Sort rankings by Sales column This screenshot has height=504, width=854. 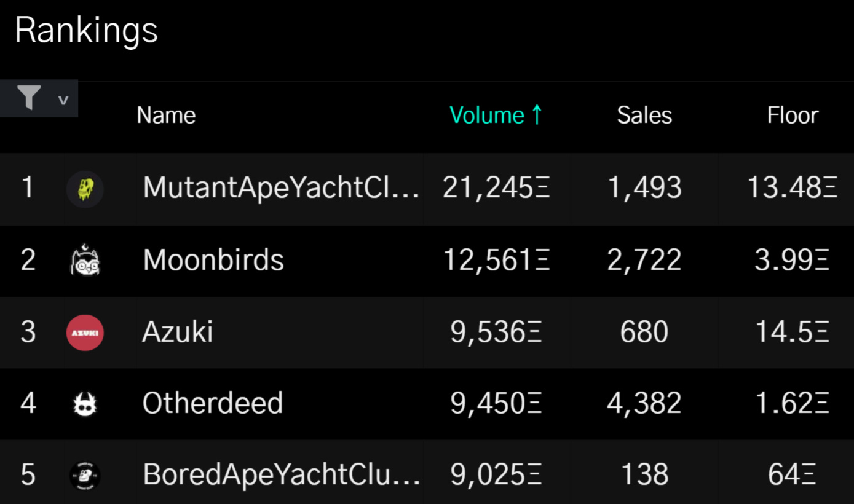point(644,116)
